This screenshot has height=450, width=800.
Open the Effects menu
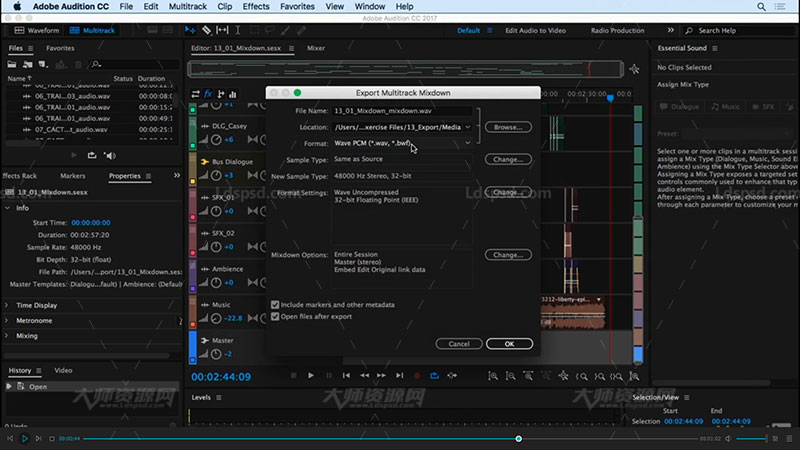[256, 7]
